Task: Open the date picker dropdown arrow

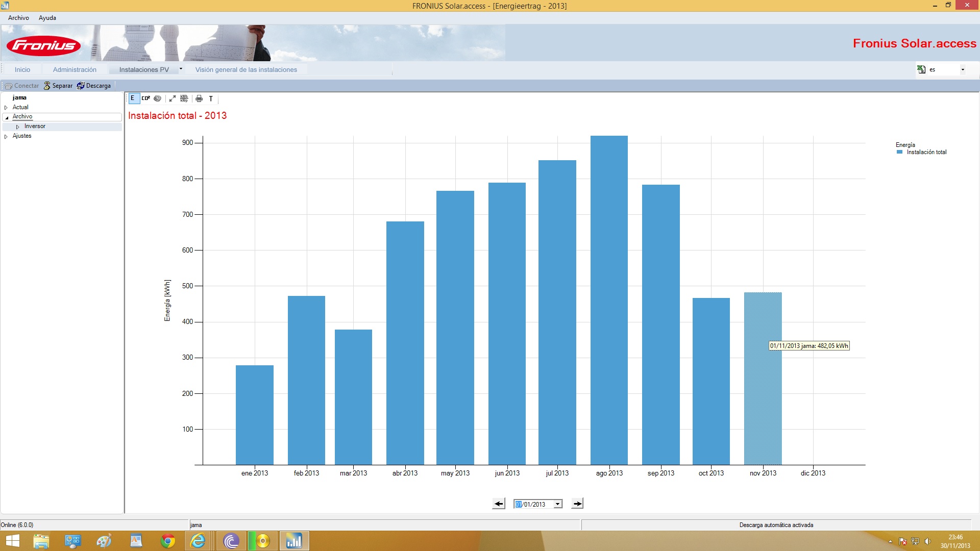Action: coord(558,504)
